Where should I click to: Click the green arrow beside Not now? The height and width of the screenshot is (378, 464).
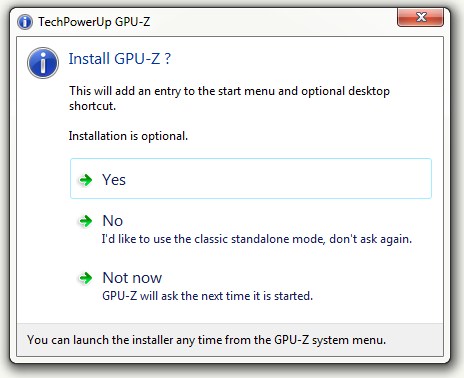point(86,278)
